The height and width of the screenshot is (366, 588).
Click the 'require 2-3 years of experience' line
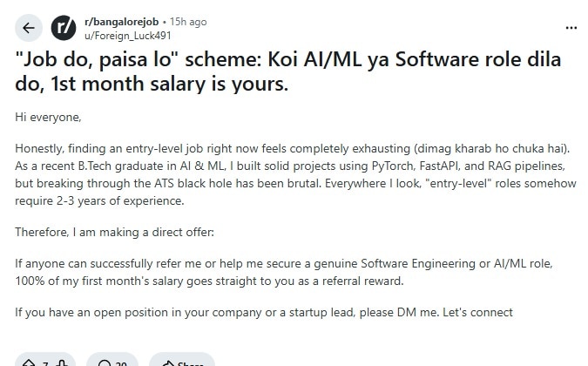tap(99, 201)
